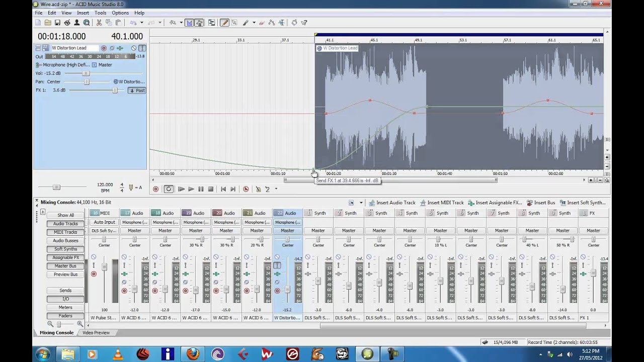
Task: Select the Envelope tool icon
Action: pyautogui.click(x=272, y=23)
